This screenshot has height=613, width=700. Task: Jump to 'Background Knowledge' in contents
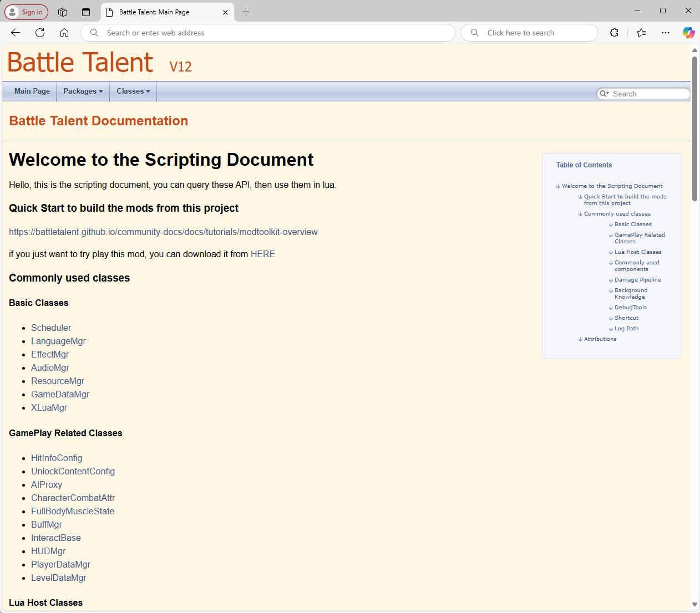(631, 294)
